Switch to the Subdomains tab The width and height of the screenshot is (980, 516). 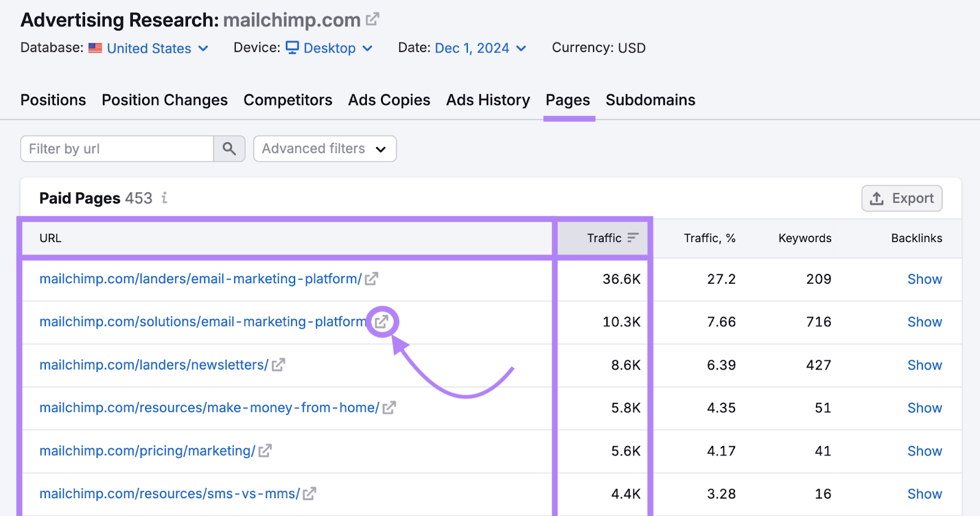coord(650,100)
